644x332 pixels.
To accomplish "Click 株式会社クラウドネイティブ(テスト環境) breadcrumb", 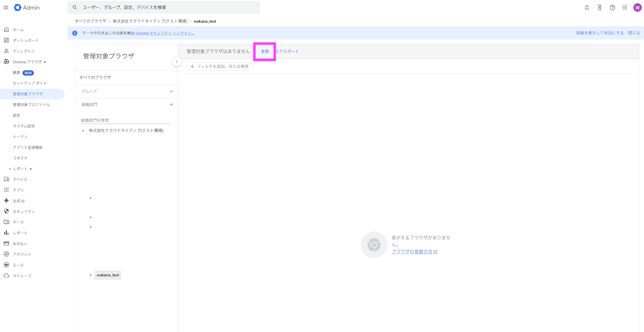I will click(x=150, y=21).
